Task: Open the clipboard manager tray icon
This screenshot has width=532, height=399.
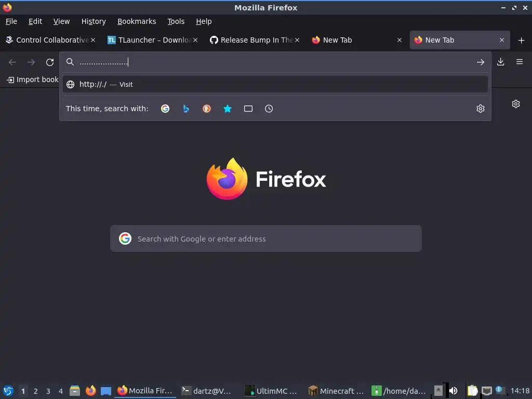Action: click(472, 391)
